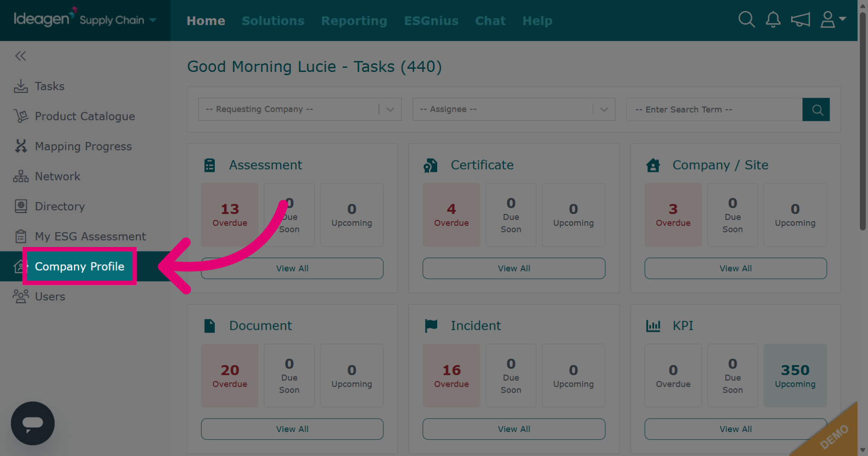
Task: Switch to the Reporting menu
Action: [354, 21]
